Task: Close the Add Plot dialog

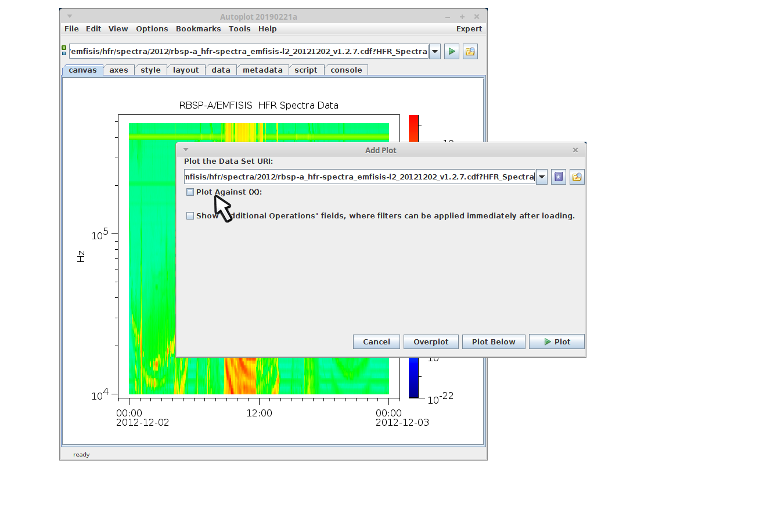Action: point(575,150)
